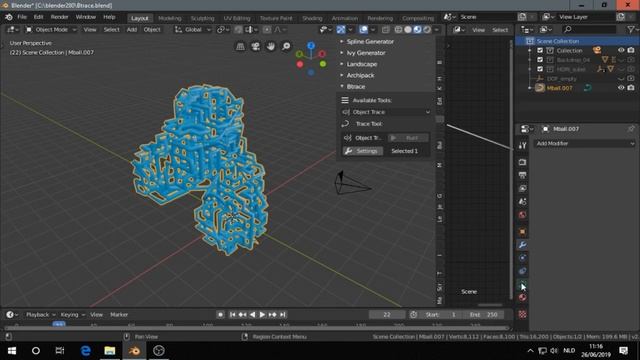Open the Output properties tab
Image resolution: width=640 pixels, height=360 pixels.
pos(522,175)
